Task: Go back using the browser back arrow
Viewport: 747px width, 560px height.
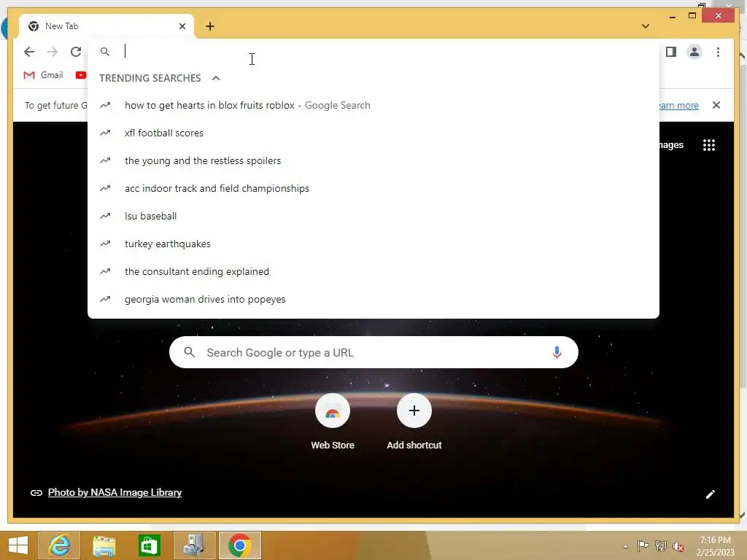Action: [29, 52]
